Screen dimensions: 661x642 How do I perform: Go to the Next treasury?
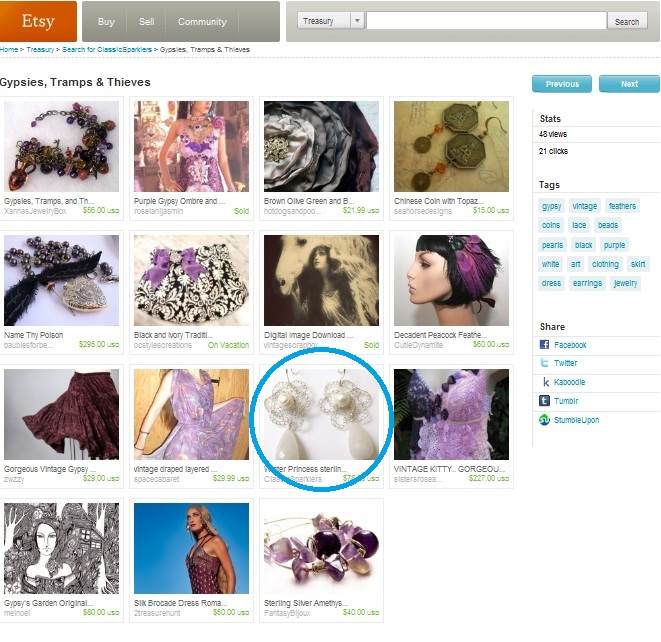tap(629, 84)
